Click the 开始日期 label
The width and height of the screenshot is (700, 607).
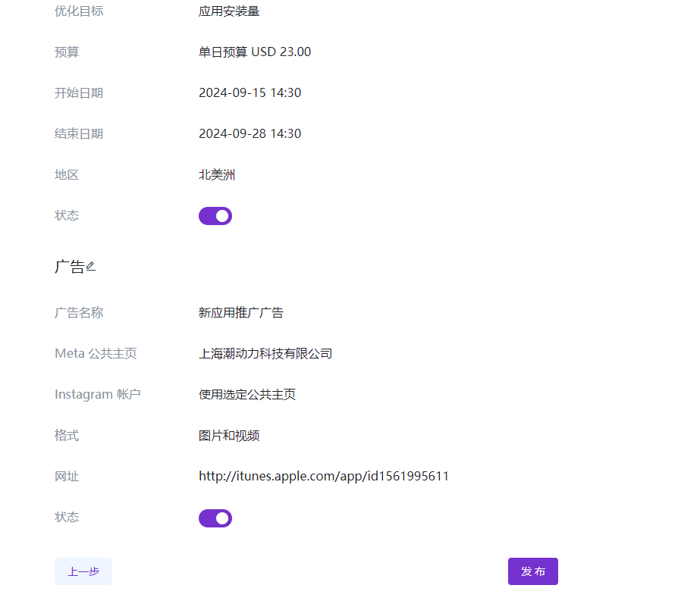click(x=79, y=93)
